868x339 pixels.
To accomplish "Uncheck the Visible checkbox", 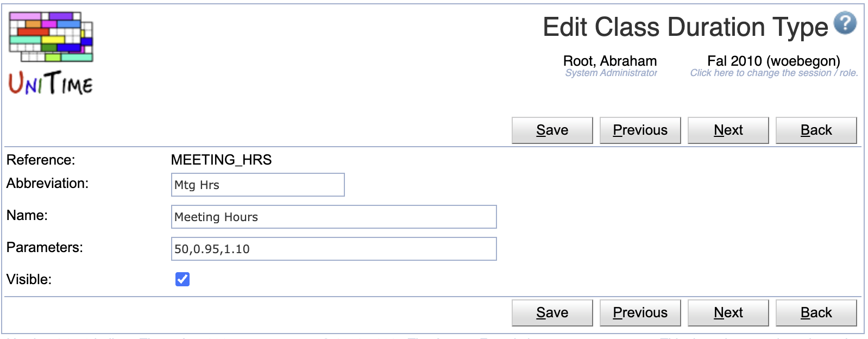I will (x=183, y=279).
